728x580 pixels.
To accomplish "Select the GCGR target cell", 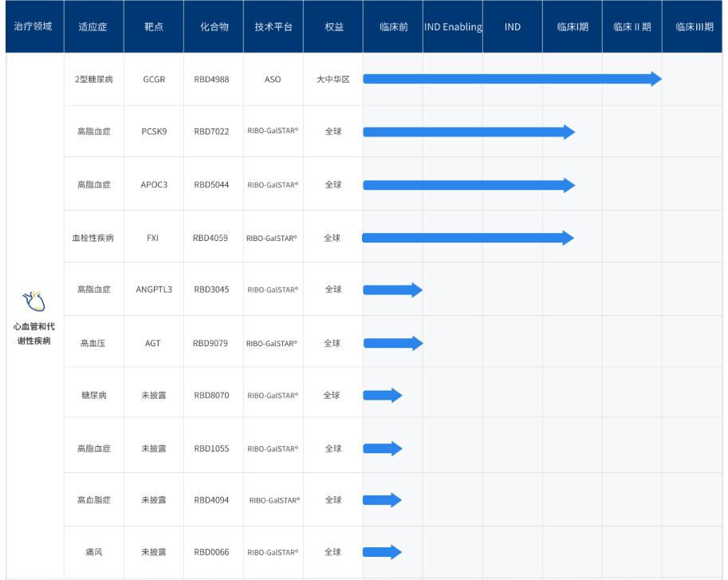I will tap(154, 80).
